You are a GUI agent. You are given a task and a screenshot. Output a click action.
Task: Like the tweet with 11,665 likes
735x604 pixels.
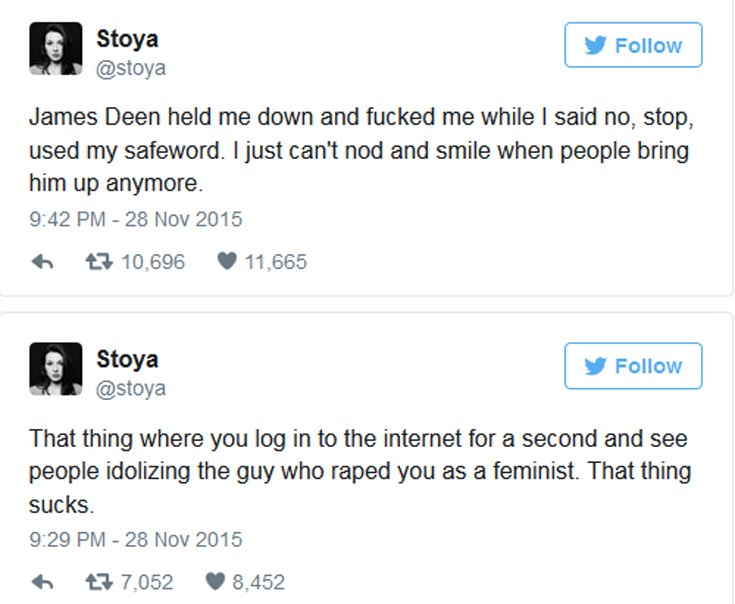pos(228,263)
